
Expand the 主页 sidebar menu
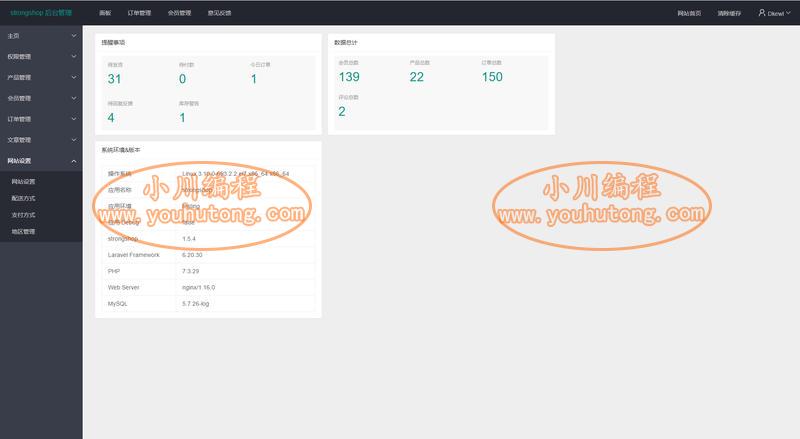41,36
